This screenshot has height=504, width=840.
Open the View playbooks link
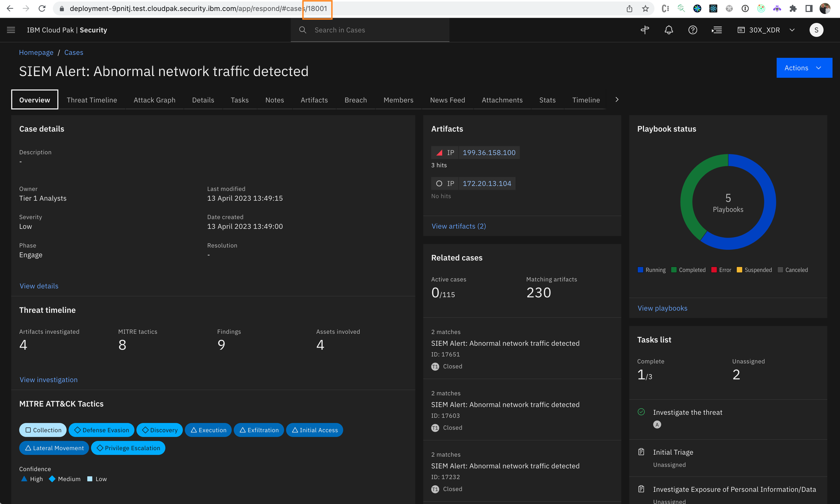click(662, 308)
